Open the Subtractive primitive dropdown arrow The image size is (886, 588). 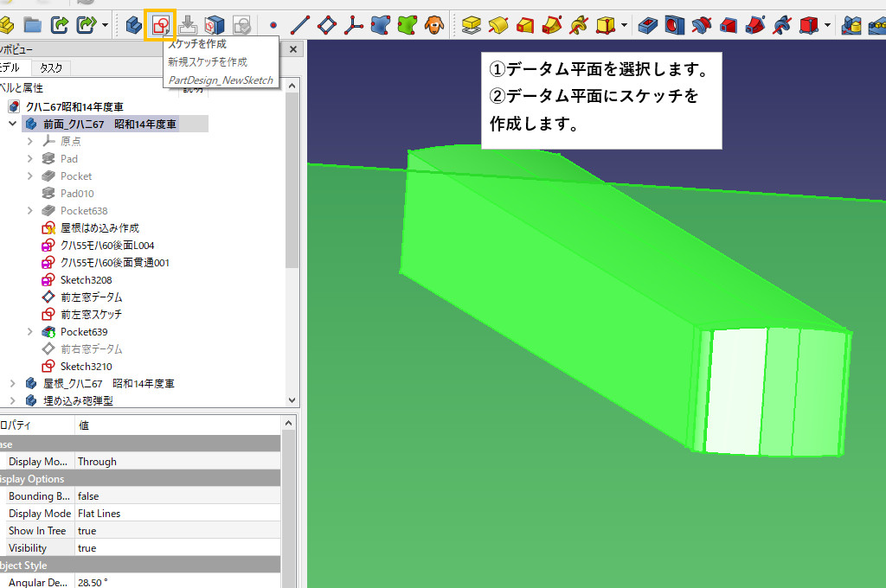coord(827,25)
